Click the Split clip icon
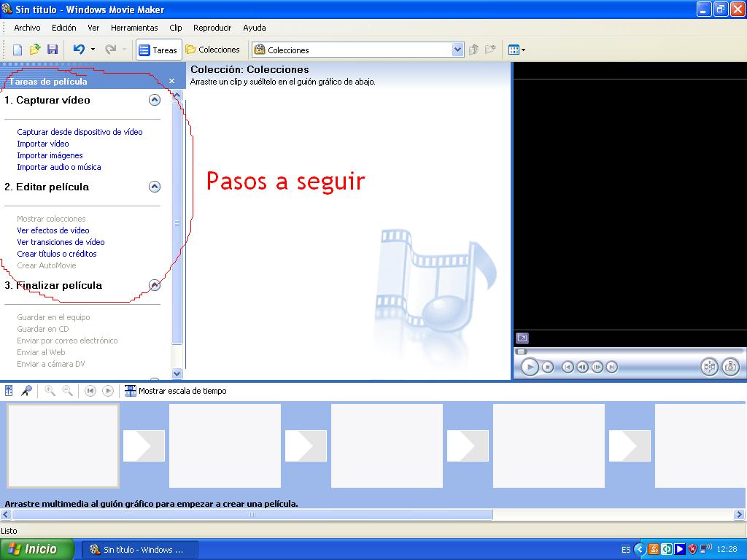 click(x=709, y=367)
